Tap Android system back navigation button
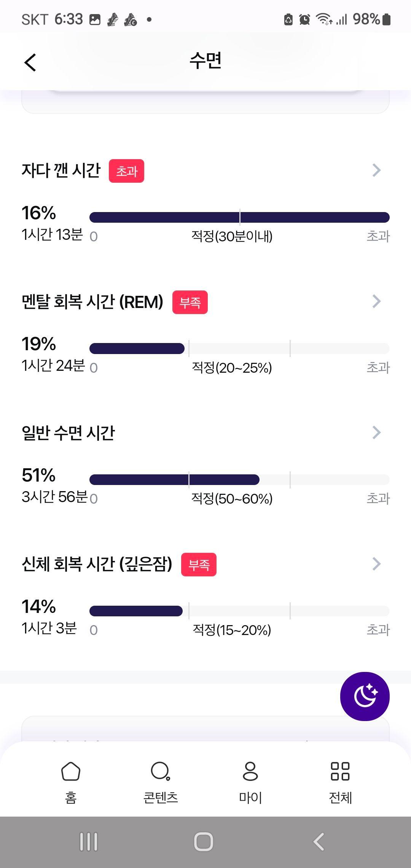This screenshot has width=411, height=868. (319, 842)
